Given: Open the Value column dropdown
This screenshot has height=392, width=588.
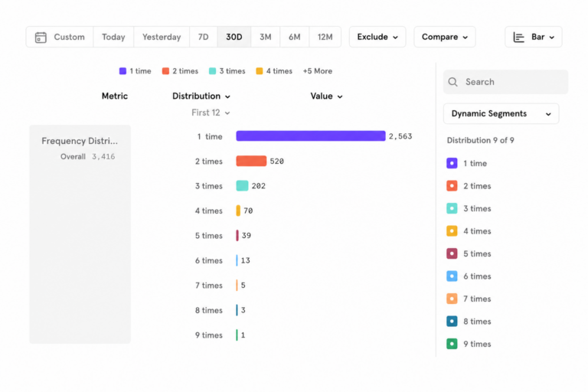Looking at the screenshot, I should pyautogui.click(x=326, y=96).
